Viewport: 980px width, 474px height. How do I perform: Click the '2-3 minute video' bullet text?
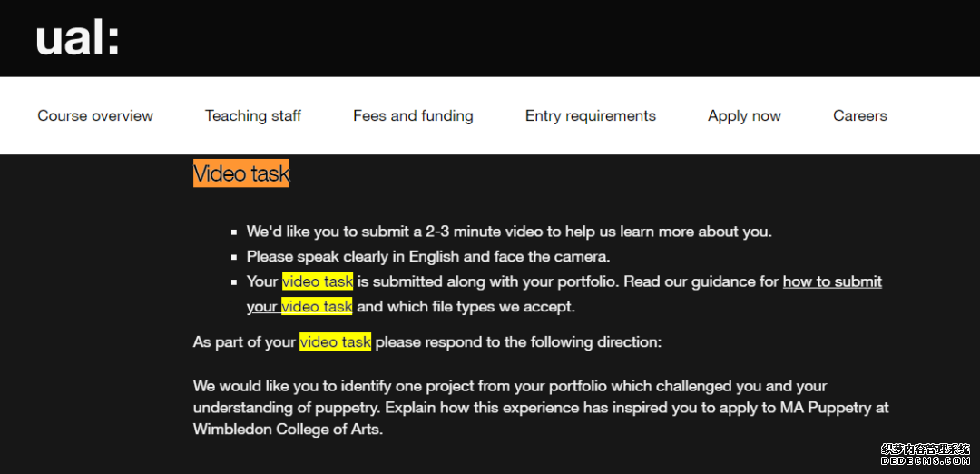pos(509,232)
